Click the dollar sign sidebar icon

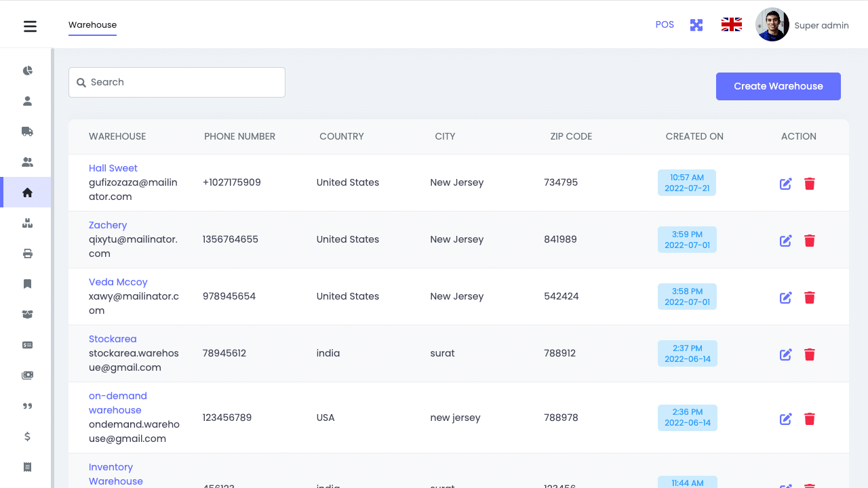27,436
